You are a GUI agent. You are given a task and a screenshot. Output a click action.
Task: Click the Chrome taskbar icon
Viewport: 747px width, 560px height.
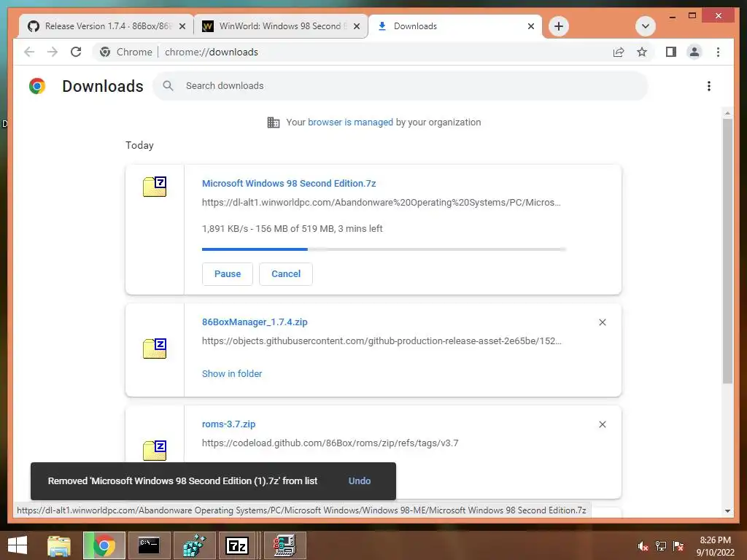[104, 545]
